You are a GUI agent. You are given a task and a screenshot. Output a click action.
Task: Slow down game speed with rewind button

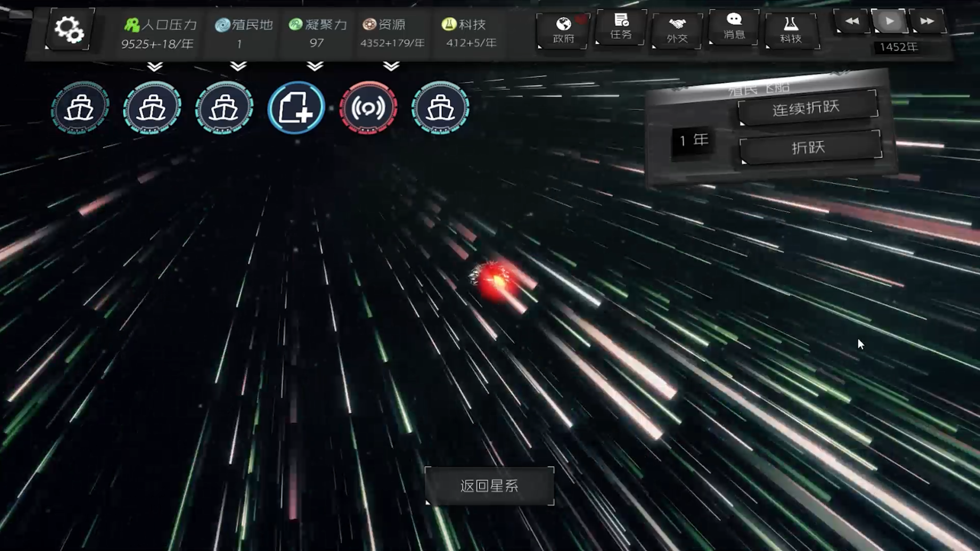click(x=851, y=21)
